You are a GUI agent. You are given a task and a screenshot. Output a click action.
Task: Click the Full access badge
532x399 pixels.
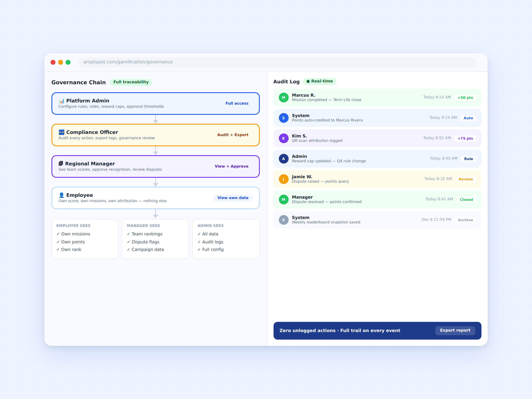(237, 104)
